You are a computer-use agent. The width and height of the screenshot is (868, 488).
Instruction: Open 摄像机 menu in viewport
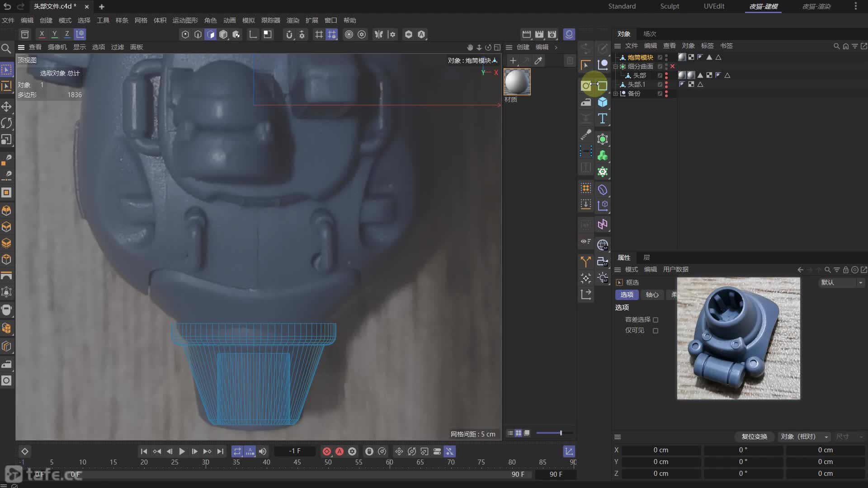(57, 47)
